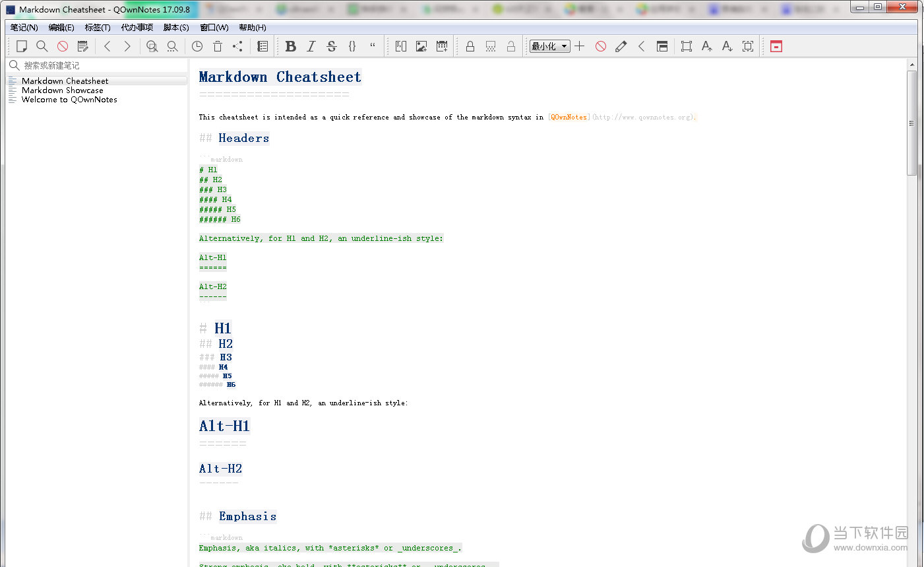Click the first padlock icon
The height and width of the screenshot is (567, 924).
[470, 46]
